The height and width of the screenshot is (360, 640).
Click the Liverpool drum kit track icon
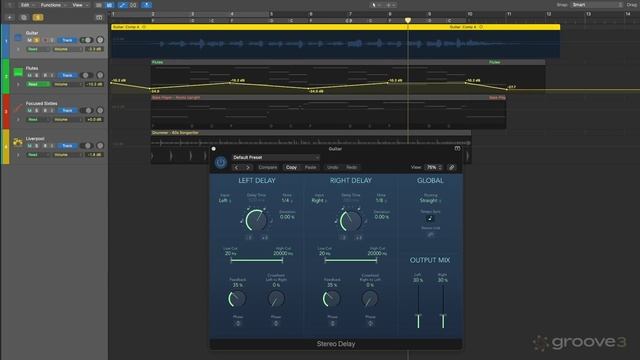tap(18, 142)
